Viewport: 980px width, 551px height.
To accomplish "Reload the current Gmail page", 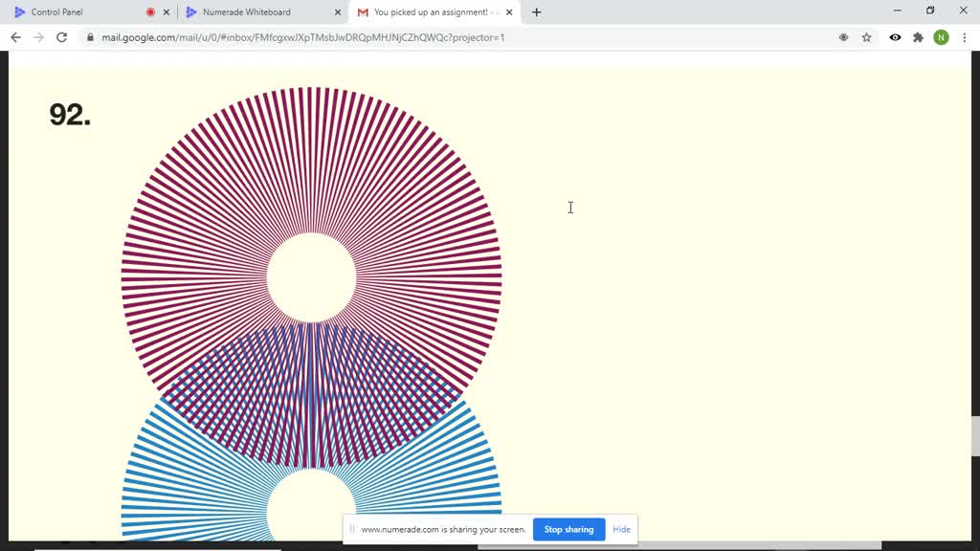I will coord(61,37).
